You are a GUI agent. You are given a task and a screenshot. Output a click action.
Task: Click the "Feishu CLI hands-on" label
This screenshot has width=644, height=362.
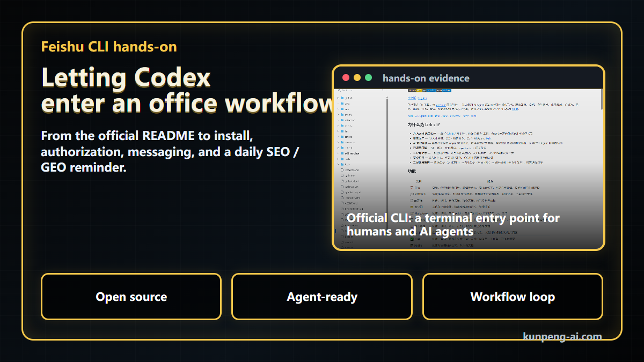click(109, 47)
